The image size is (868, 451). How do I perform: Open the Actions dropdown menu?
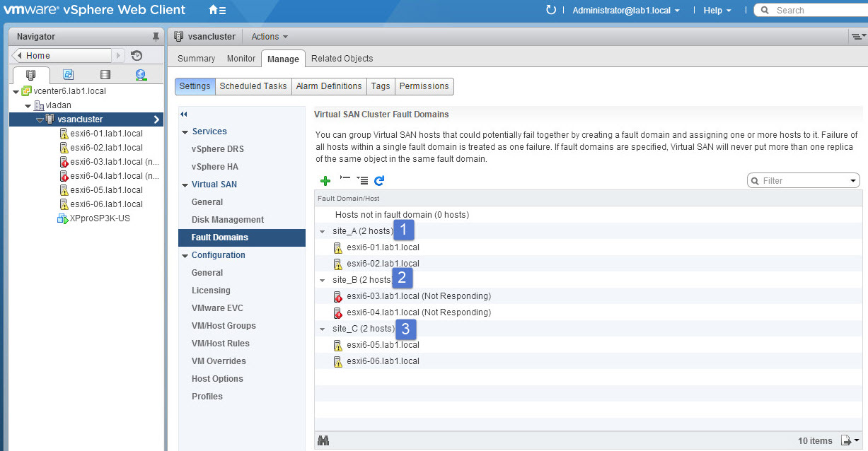click(x=270, y=37)
